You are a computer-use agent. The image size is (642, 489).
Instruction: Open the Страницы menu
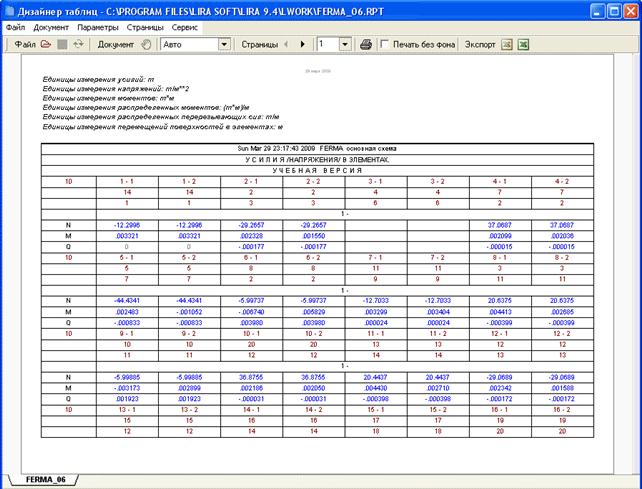(145, 27)
